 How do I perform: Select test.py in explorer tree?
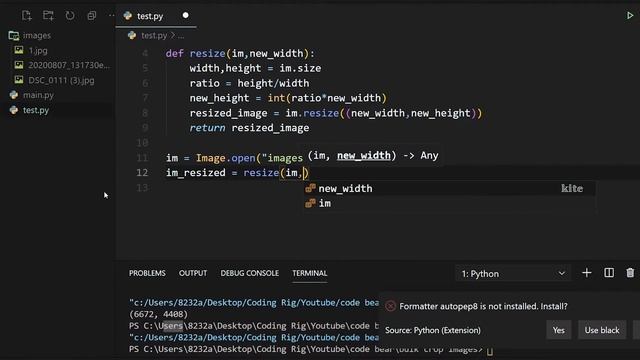(x=36, y=110)
